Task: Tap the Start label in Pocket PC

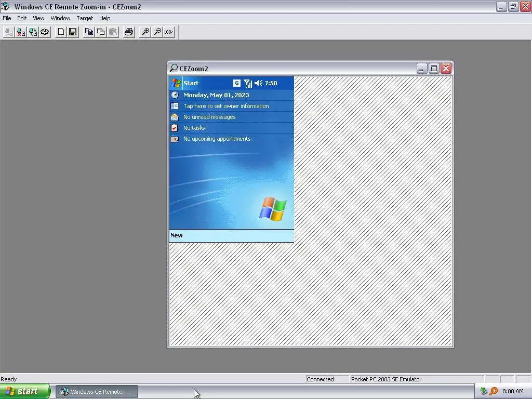Action: pyautogui.click(x=191, y=83)
